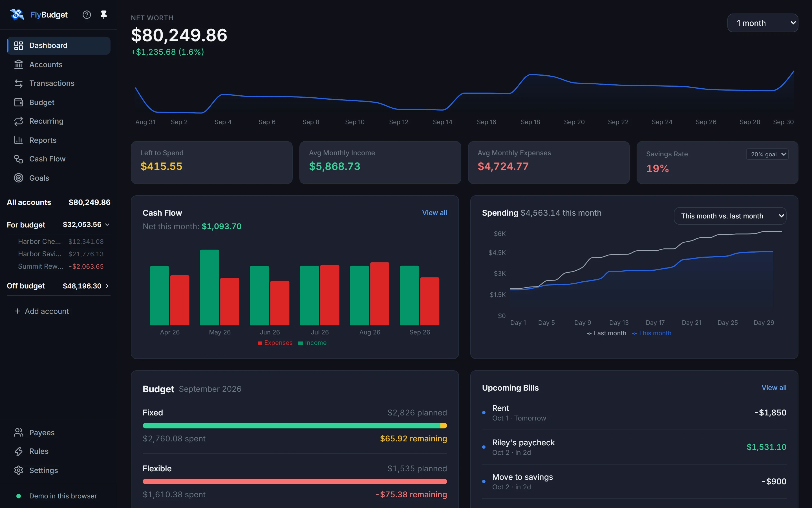Image resolution: width=812 pixels, height=508 pixels.
Task: Open the 20% goal dropdown
Action: click(767, 154)
